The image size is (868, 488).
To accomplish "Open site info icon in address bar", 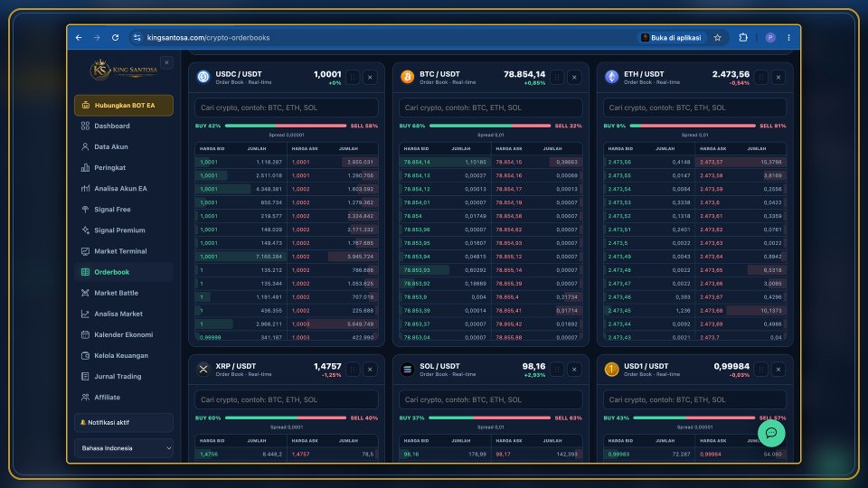I will 137,38.
